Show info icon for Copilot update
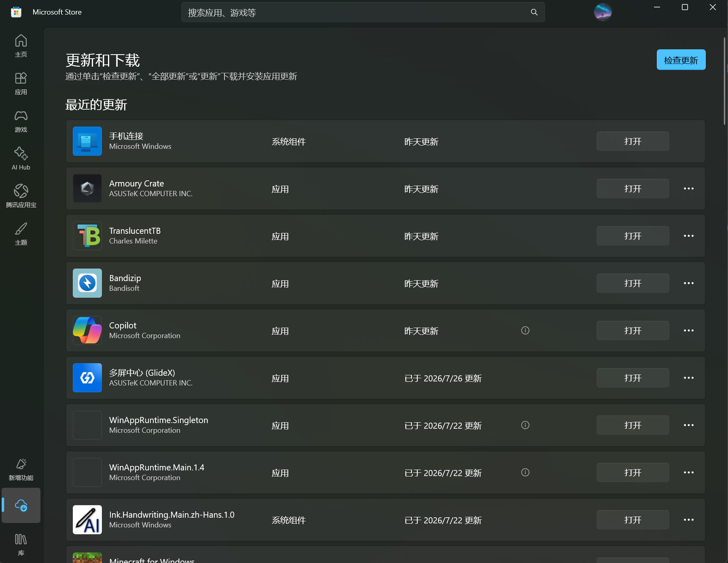The width and height of the screenshot is (728, 563). 525,330
